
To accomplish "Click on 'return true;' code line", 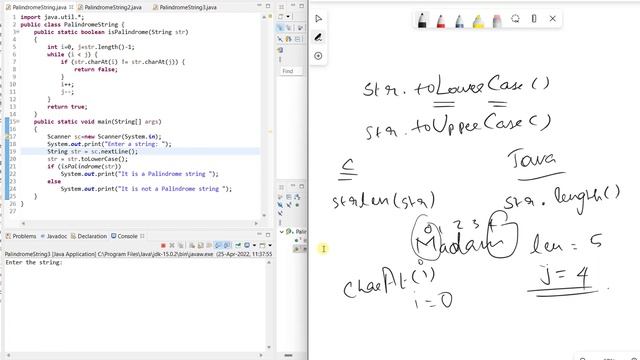I will [x=67, y=107].
